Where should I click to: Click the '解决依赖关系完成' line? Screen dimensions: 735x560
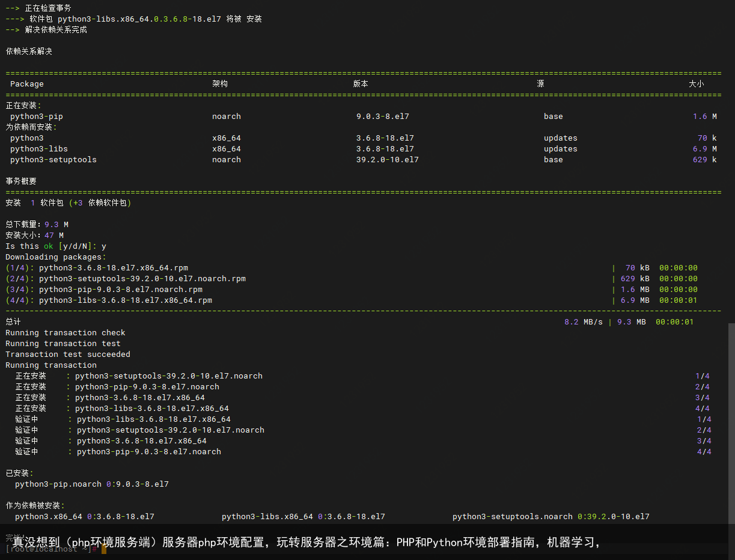coord(46,30)
